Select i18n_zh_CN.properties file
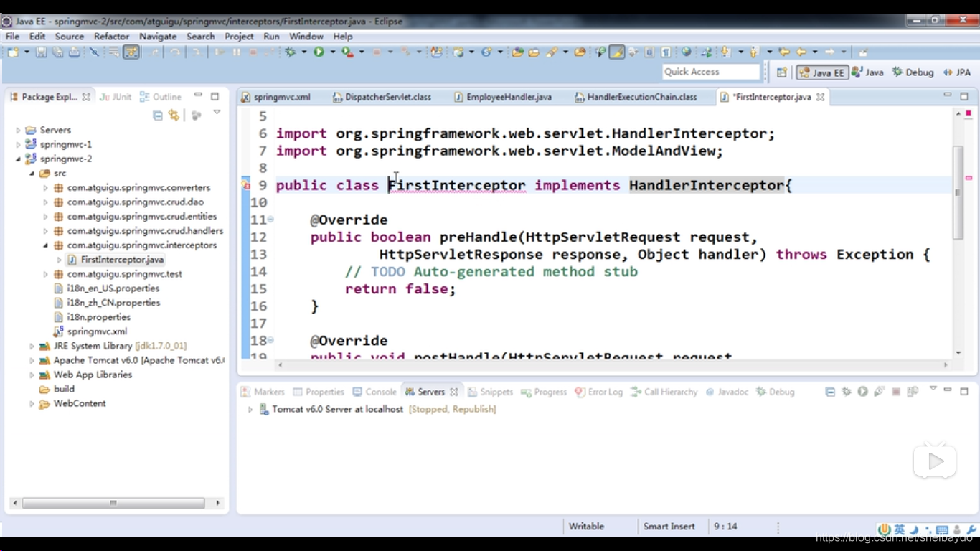The height and width of the screenshot is (551, 980). tap(106, 302)
